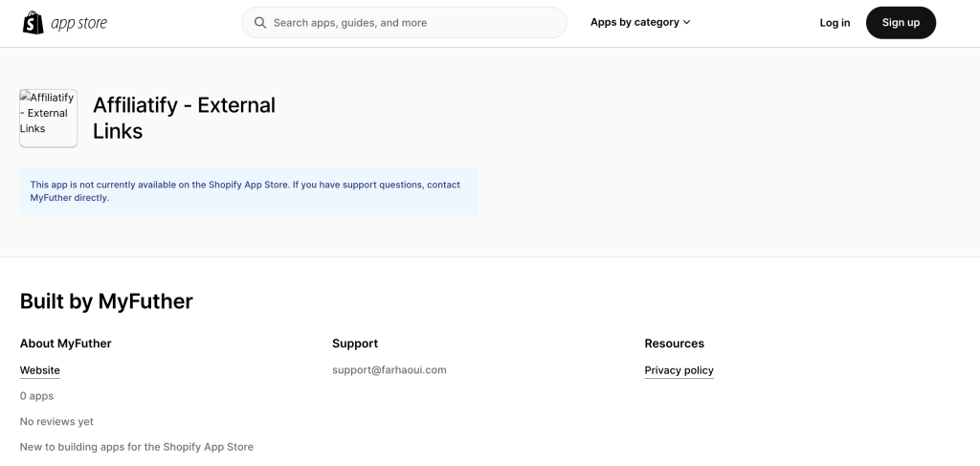
Task: Click the "0 apps" text
Action: click(x=36, y=396)
